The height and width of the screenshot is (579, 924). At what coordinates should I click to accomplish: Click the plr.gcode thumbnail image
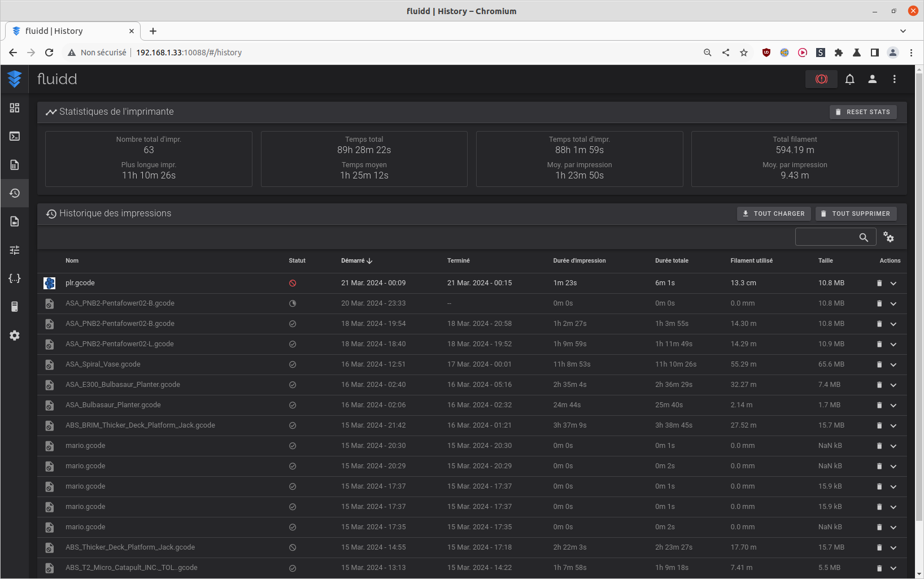pyautogui.click(x=50, y=284)
